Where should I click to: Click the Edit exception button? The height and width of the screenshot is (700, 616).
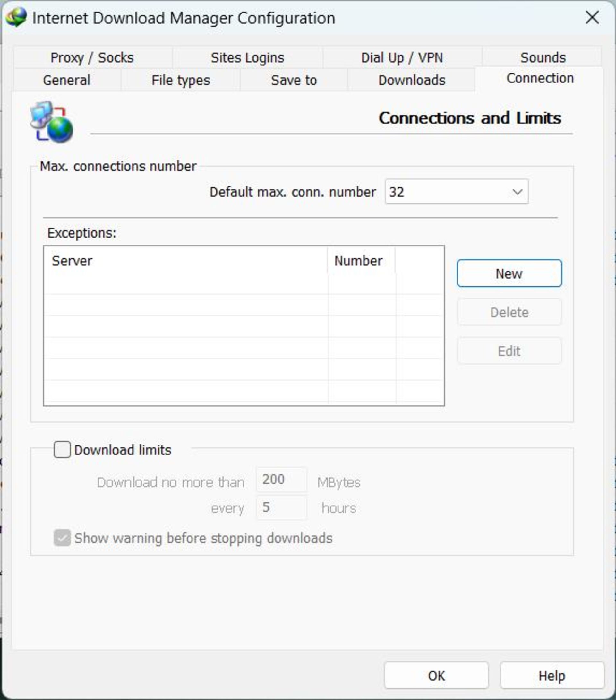pos(509,351)
